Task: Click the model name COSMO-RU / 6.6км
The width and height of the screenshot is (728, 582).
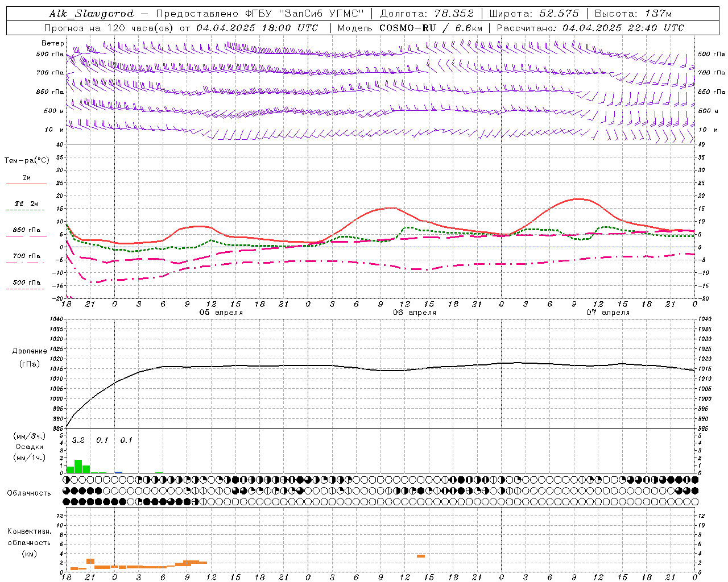Action: [x=431, y=28]
